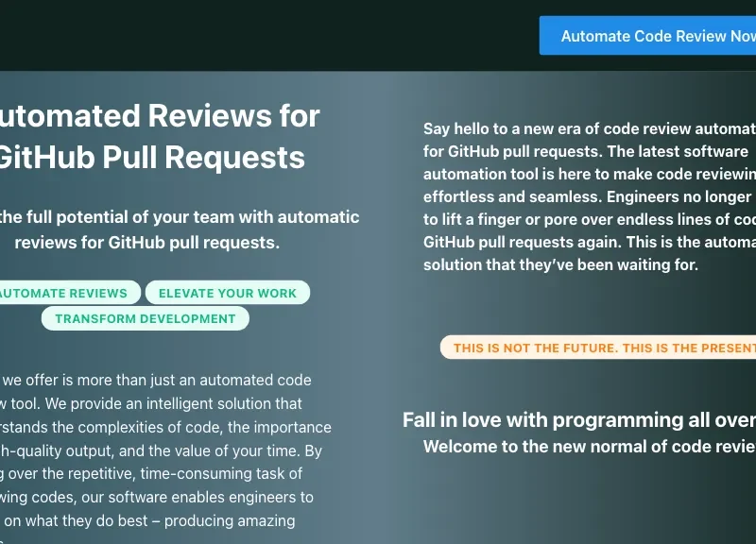Click the 'Say hello to a new era' line
Image resolution: width=756 pixels, height=544 pixels.
pos(589,128)
